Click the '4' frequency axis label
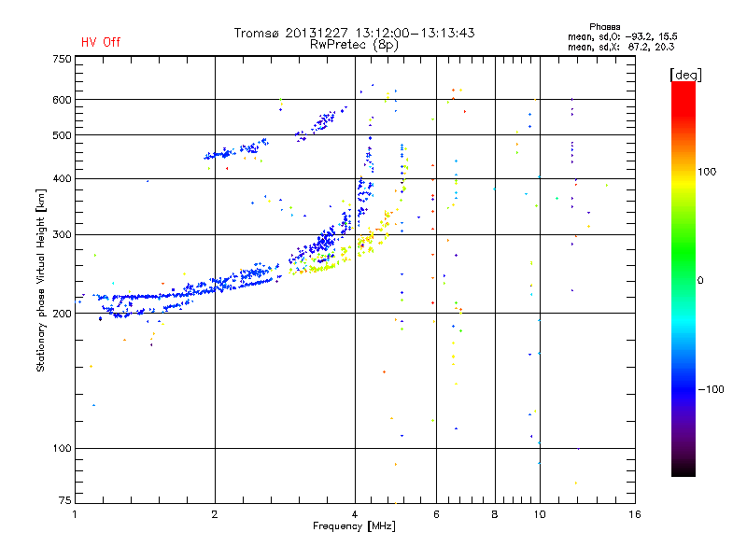Image resolution: width=747 pixels, height=560 pixels. tap(355, 514)
